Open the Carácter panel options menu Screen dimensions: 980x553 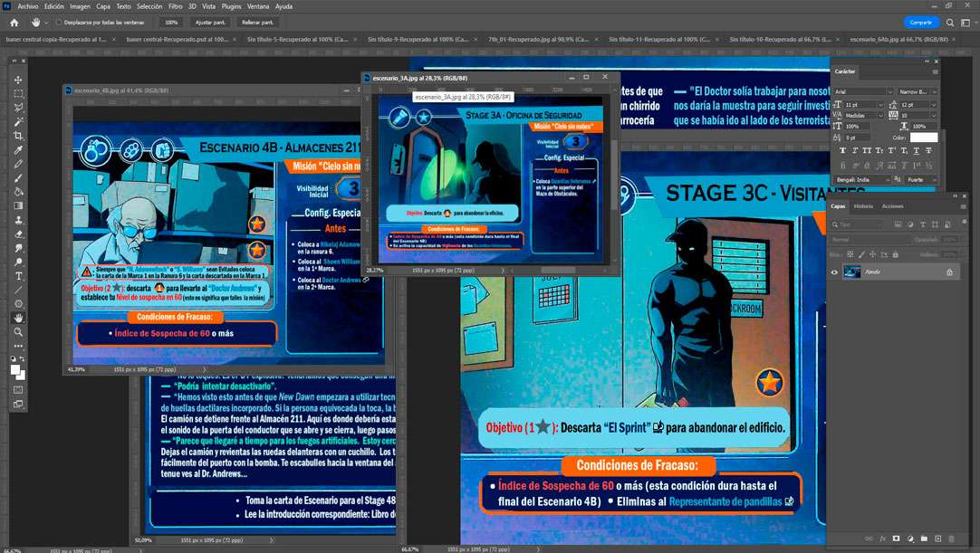935,72
